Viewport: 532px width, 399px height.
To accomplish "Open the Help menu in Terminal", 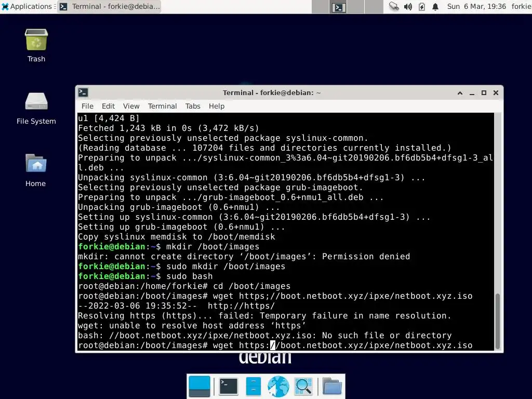I will point(217,106).
